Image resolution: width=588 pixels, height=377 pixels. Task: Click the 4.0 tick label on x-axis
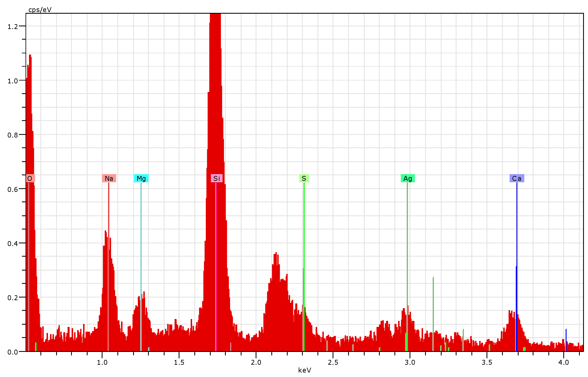pyautogui.click(x=563, y=362)
